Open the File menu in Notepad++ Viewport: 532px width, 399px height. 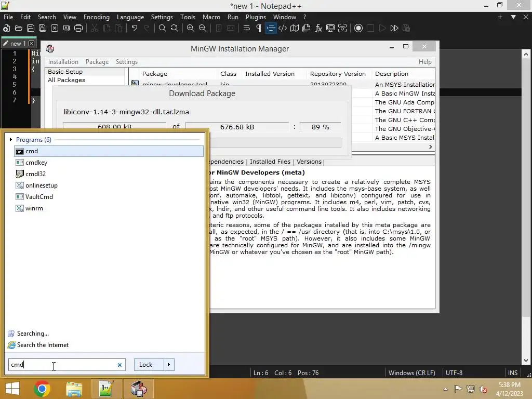8,17
